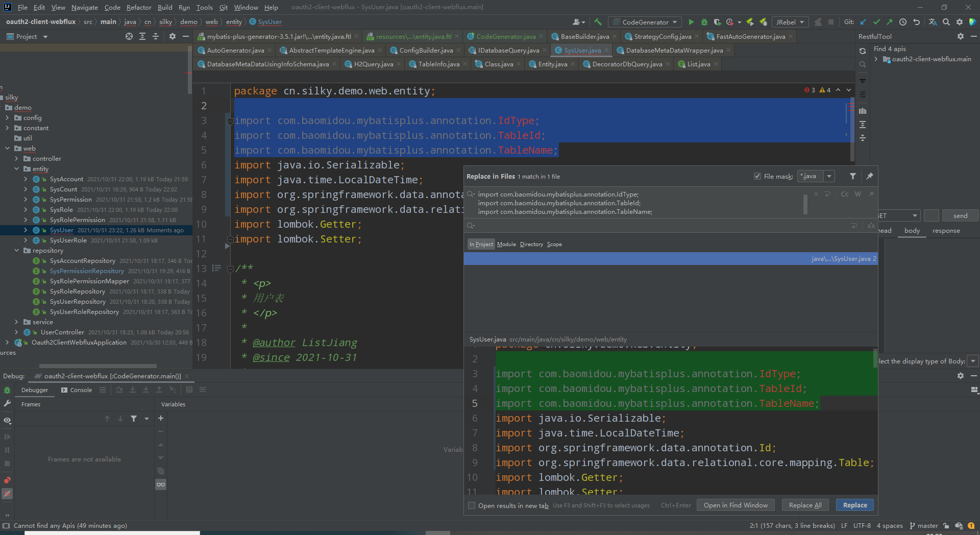Click project tree horizontal scrollbar

point(98,366)
